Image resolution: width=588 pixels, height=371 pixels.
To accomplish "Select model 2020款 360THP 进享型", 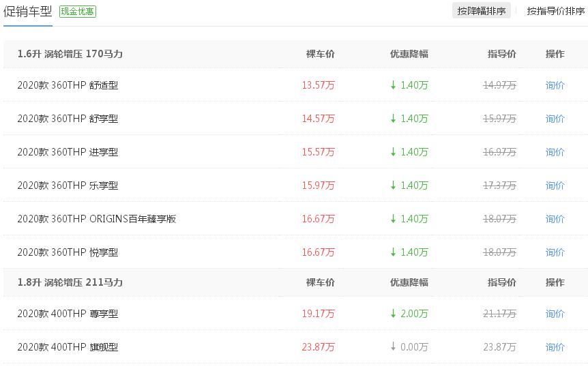I will [68, 152].
